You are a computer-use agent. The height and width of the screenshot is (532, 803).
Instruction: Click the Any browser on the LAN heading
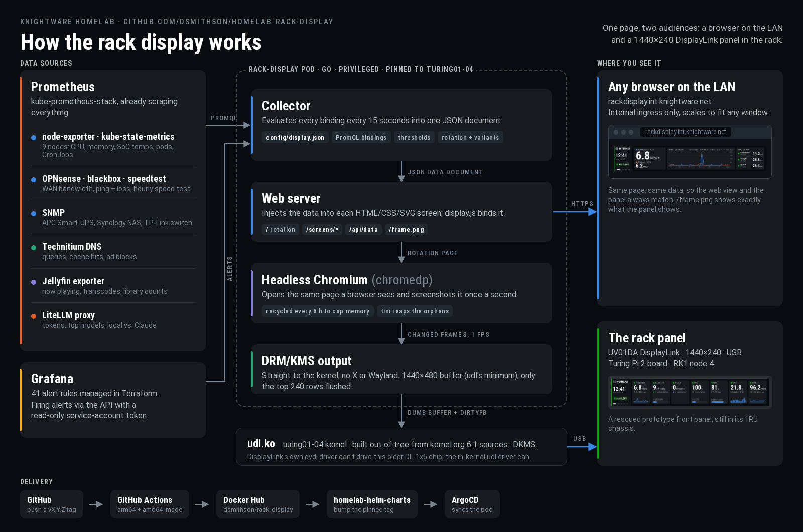click(672, 87)
